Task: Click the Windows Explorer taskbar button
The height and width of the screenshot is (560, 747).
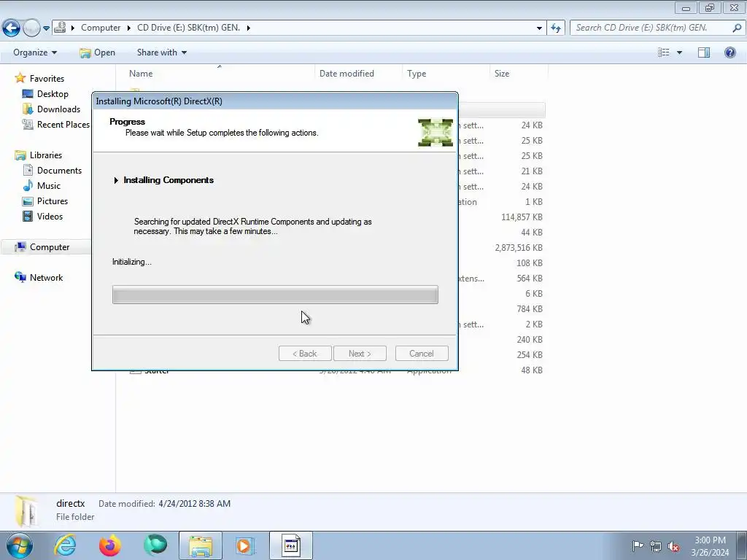Action: [201, 545]
